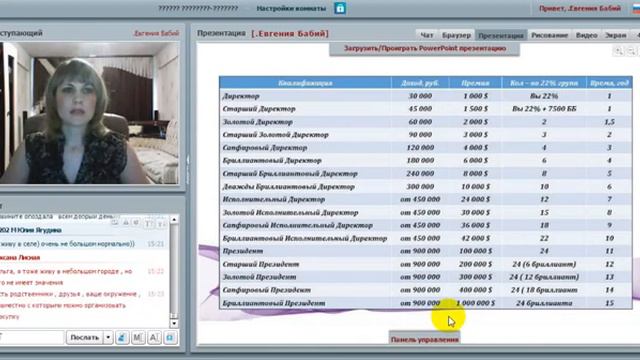The height and width of the screenshot is (360, 640).
Task: Click the presenter name label above video
Action: (x=156, y=33)
